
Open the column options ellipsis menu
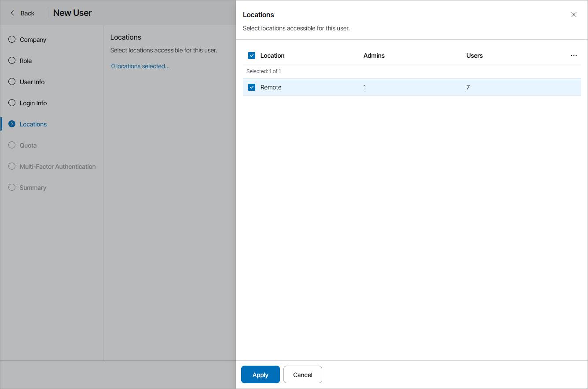pyautogui.click(x=573, y=56)
